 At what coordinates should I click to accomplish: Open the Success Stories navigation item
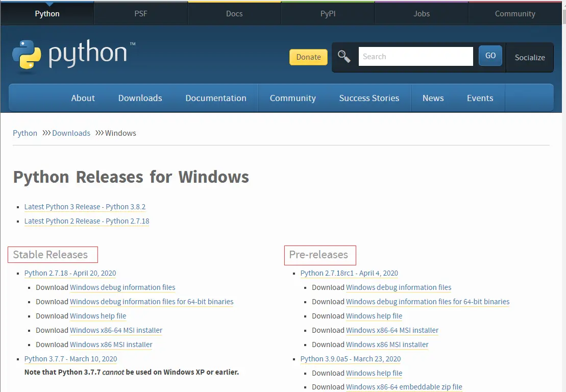click(369, 98)
